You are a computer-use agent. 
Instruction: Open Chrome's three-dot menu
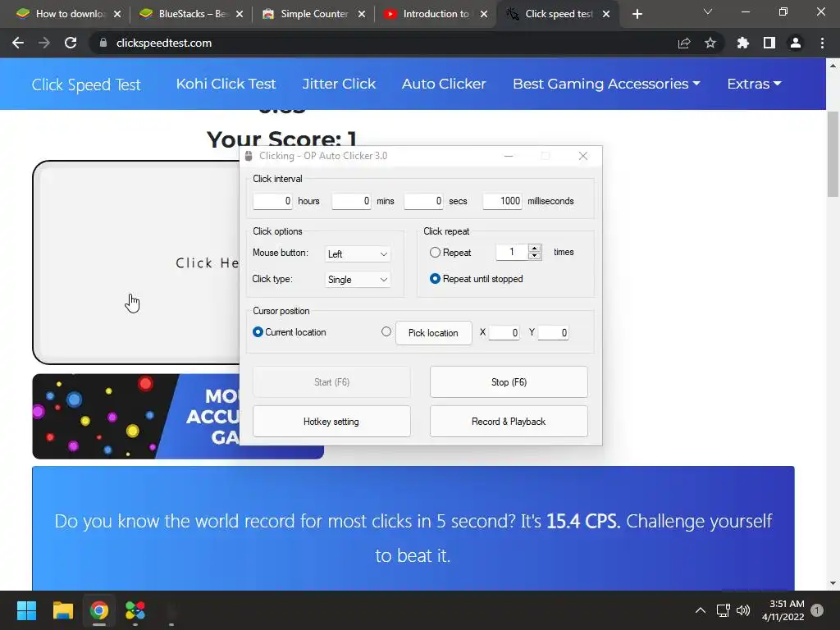point(822,43)
